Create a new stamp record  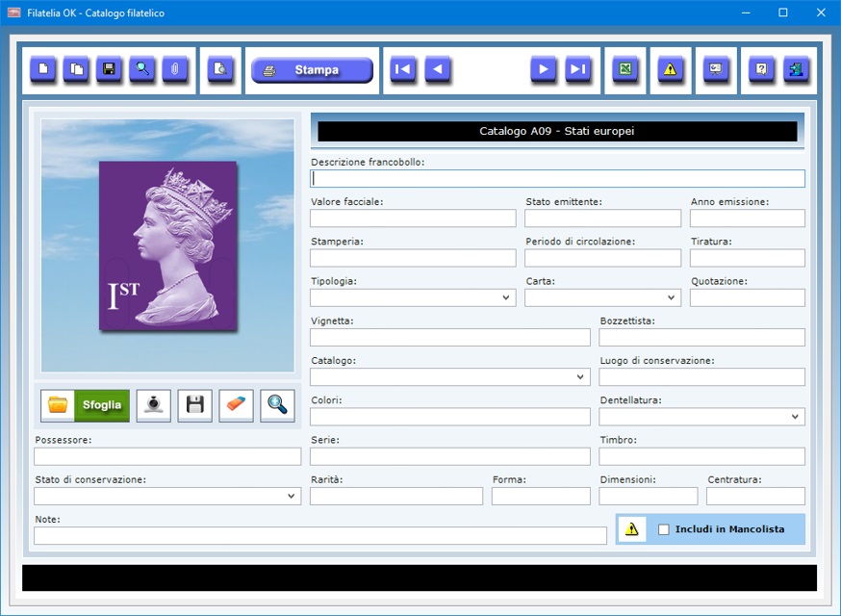43,69
